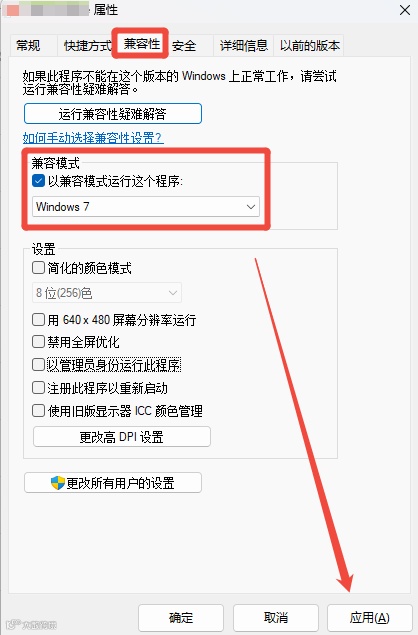Image resolution: width=418 pixels, height=635 pixels.
Task: Open the Windows 7 compatibility dropdown
Action: (146, 207)
